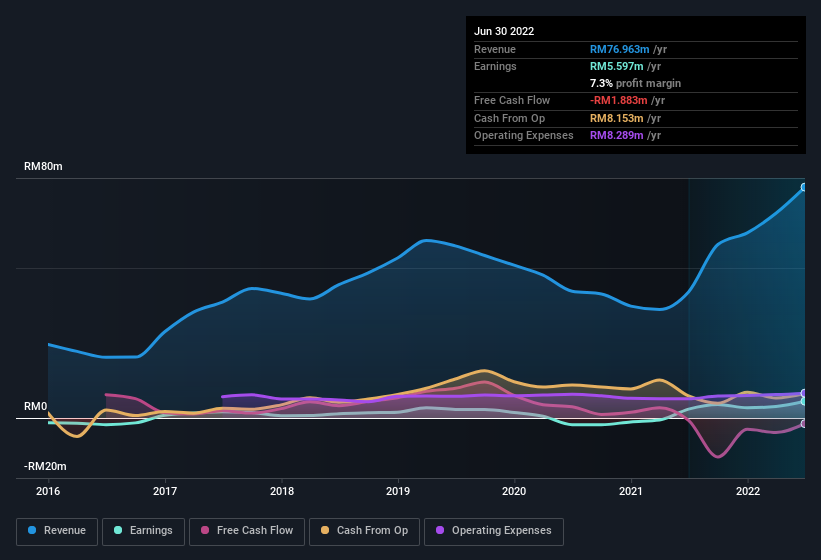Click the Revenue line endpoint marker
The height and width of the screenshot is (560, 821).
click(803, 187)
